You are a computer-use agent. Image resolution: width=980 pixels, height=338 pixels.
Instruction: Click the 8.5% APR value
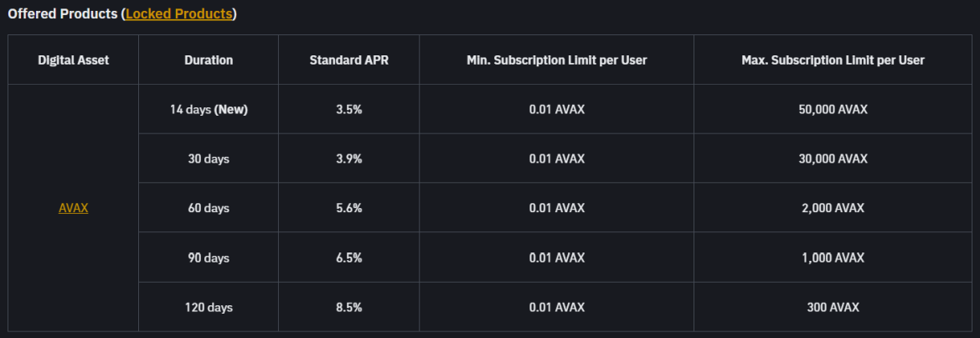[348, 308]
